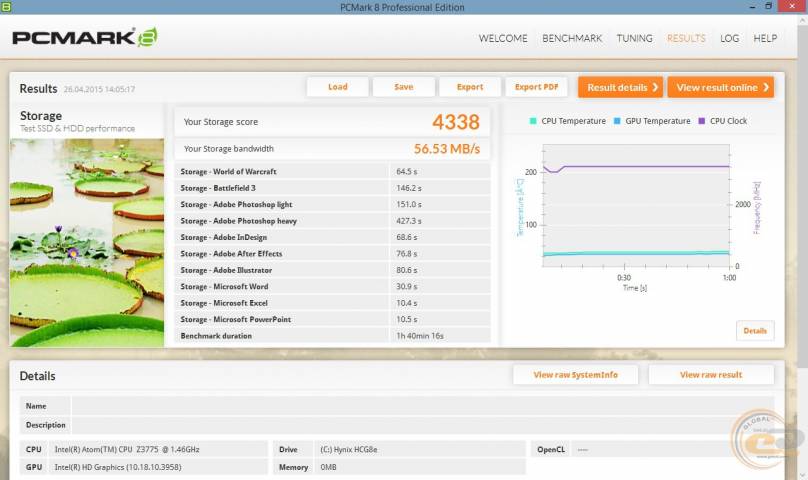Click the app icon in title bar
Image resolution: width=808 pixels, height=480 pixels.
point(6,7)
